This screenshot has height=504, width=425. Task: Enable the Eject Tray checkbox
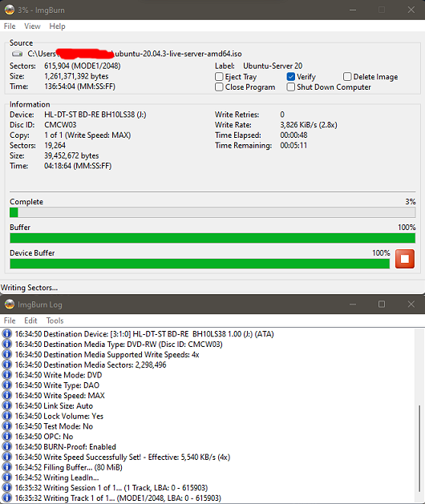pos(219,77)
